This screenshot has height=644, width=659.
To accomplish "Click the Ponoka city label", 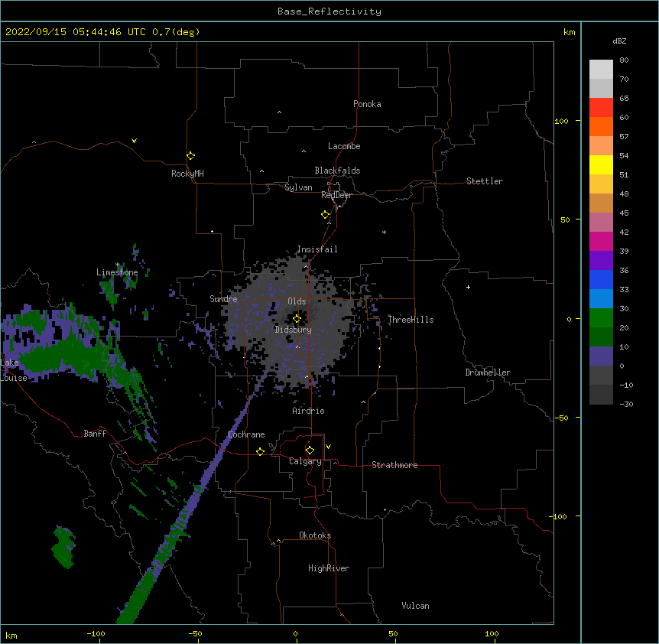I will 367,104.
